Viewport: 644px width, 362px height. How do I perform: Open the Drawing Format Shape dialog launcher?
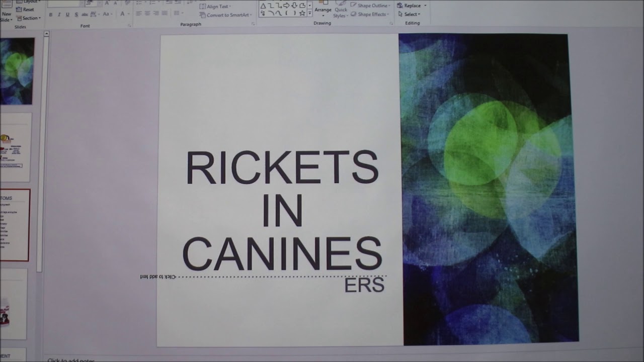(391, 23)
